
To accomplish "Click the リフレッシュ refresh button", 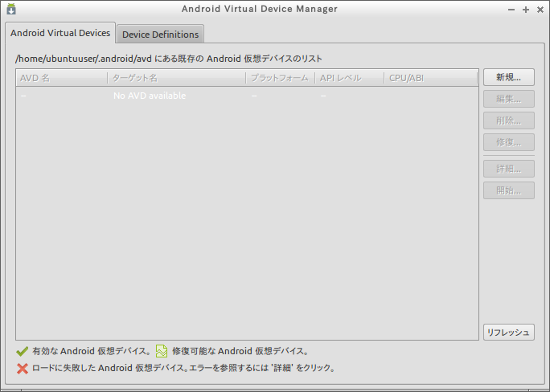I will click(509, 332).
